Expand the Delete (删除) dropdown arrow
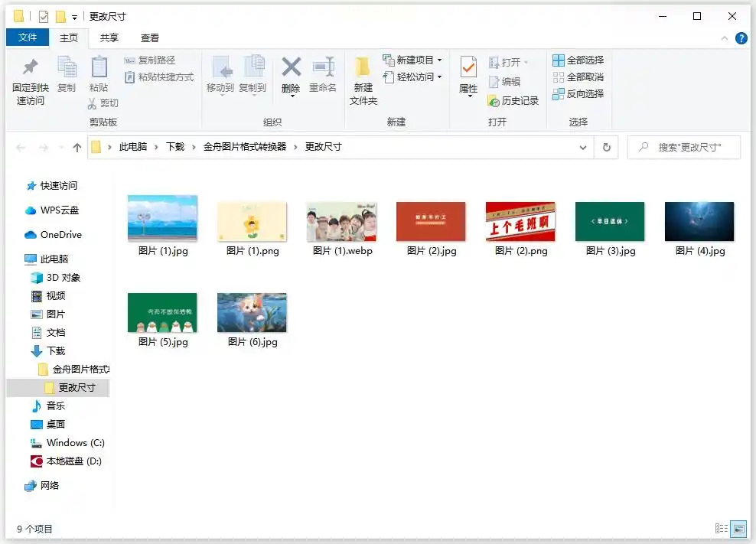 pyautogui.click(x=292, y=96)
